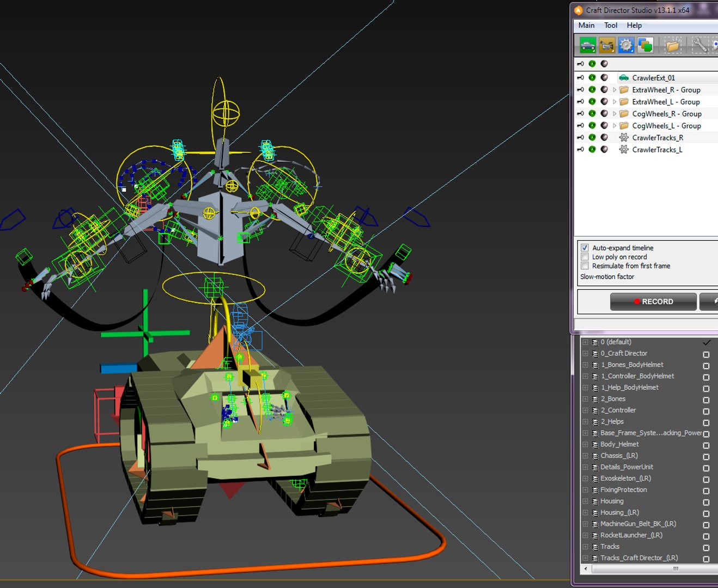Expand the ExtraWheel_L - Group tree node
Screen dimensions: 718x588
(x=614, y=102)
